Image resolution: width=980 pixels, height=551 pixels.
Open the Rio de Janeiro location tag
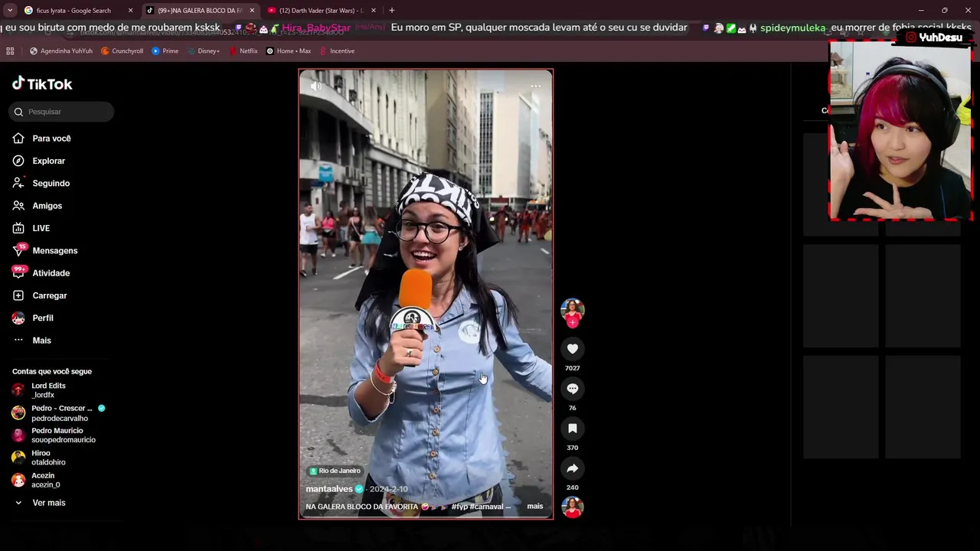click(x=335, y=471)
